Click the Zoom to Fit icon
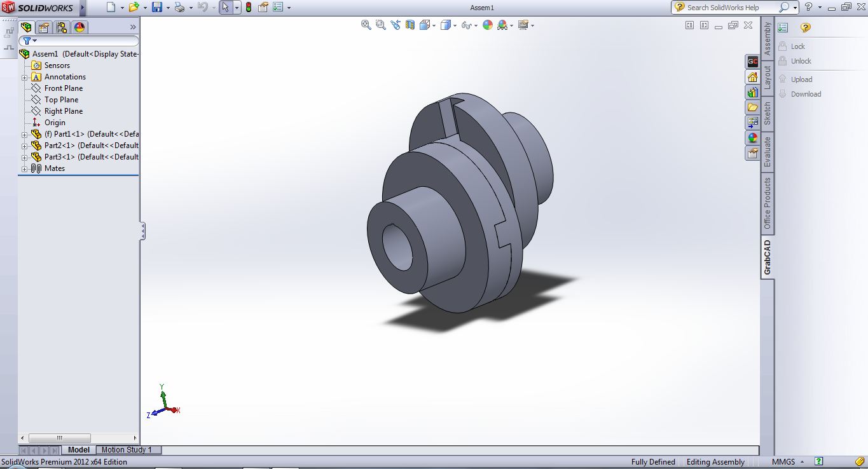868x469 pixels. [366, 25]
